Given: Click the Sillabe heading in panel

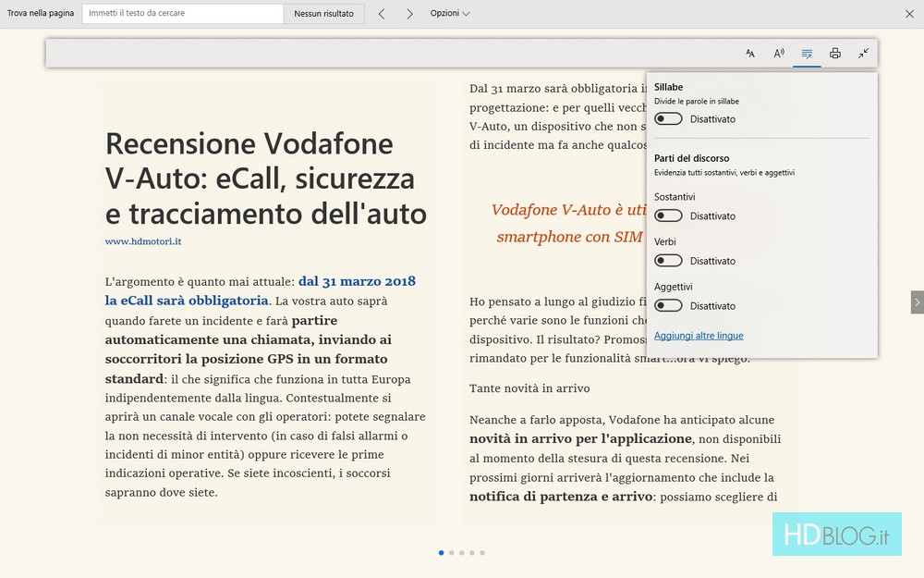Looking at the screenshot, I should click(668, 87).
